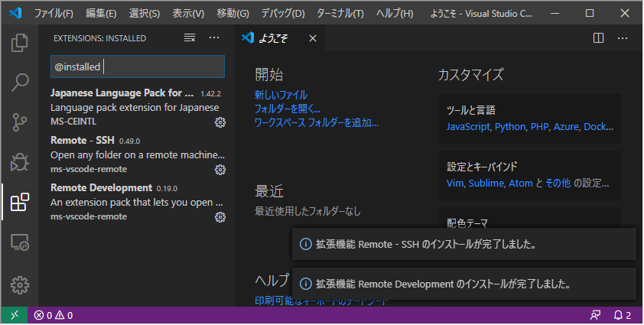
Task: Select Remote Development extension title
Action: (x=102, y=188)
